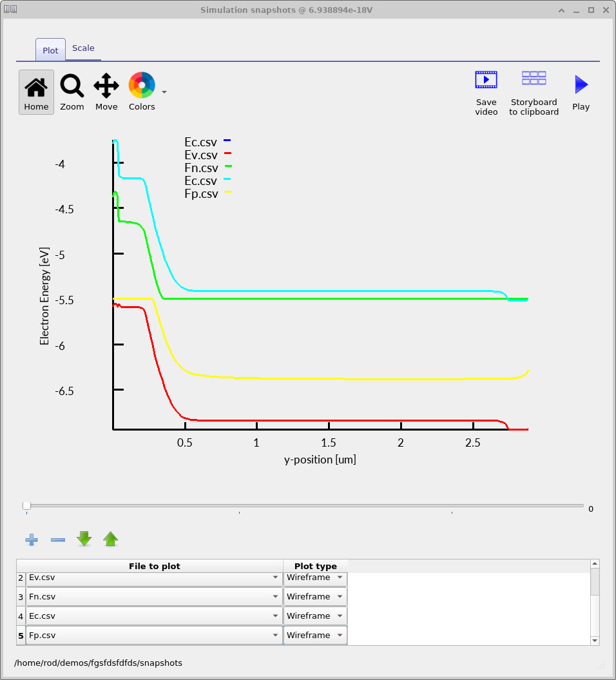Click the slider value 0 label
The image size is (616, 680).
click(x=591, y=509)
